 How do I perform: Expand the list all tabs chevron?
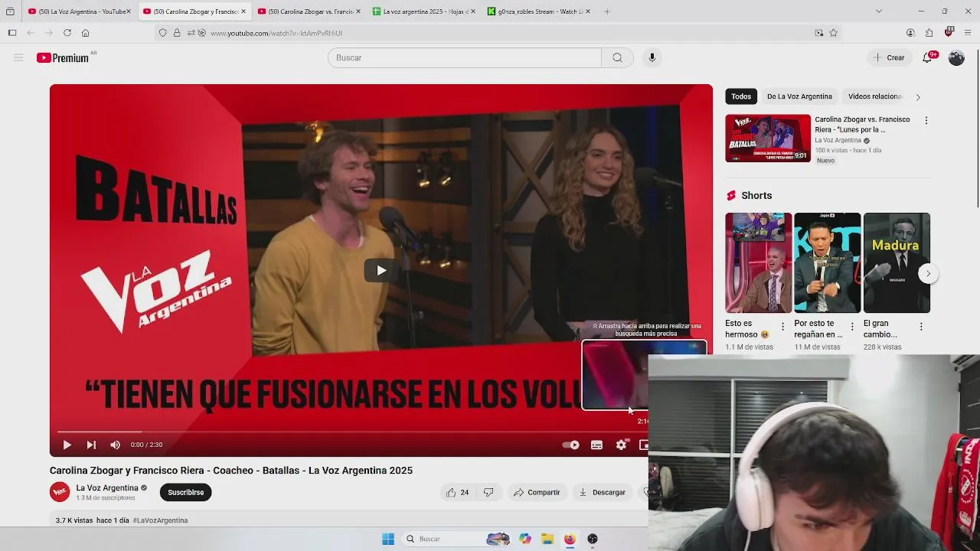coord(878,11)
